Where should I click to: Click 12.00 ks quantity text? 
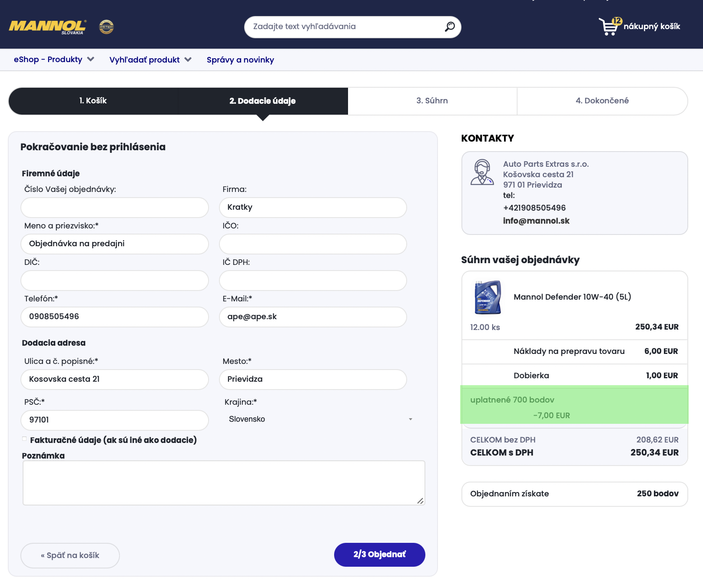(x=485, y=327)
